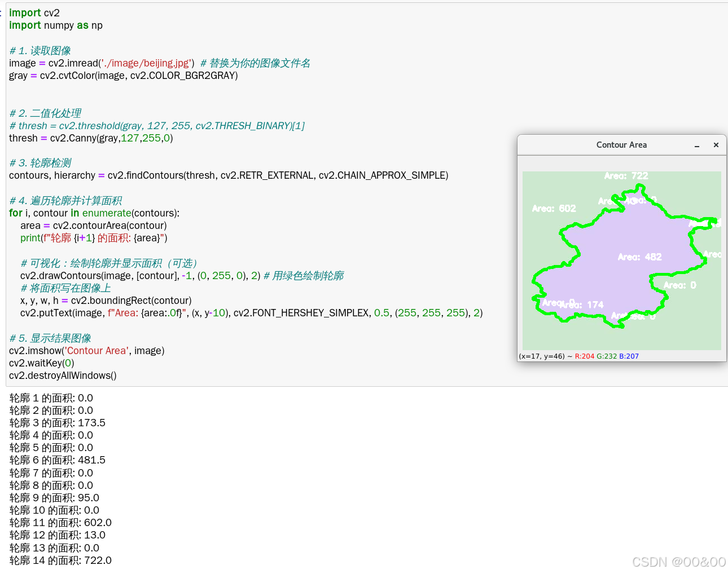Image resolution: width=728 pixels, height=574 pixels.
Task: Minimize the Contour Area window
Action: point(698,145)
